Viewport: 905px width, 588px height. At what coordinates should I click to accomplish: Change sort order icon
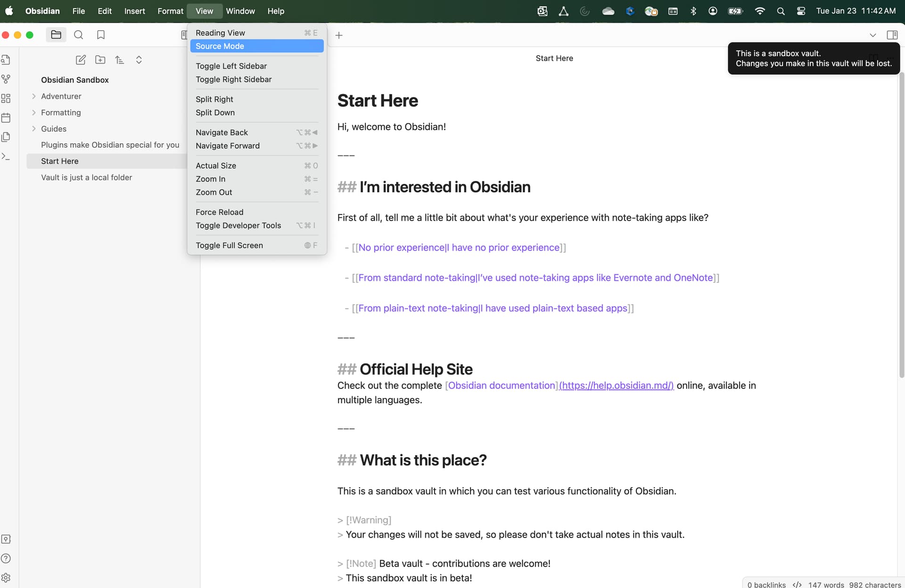pyautogui.click(x=119, y=60)
